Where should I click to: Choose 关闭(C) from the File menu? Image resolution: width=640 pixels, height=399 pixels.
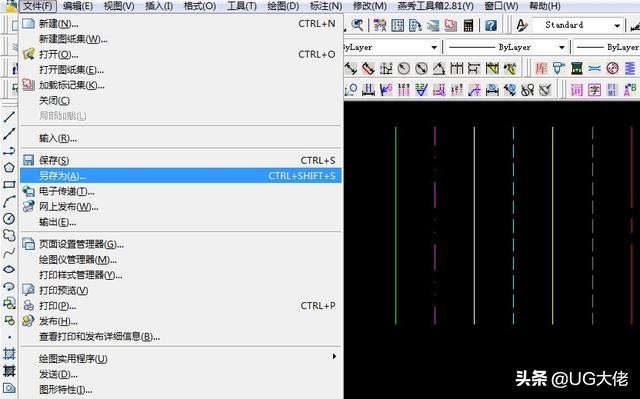180,100
